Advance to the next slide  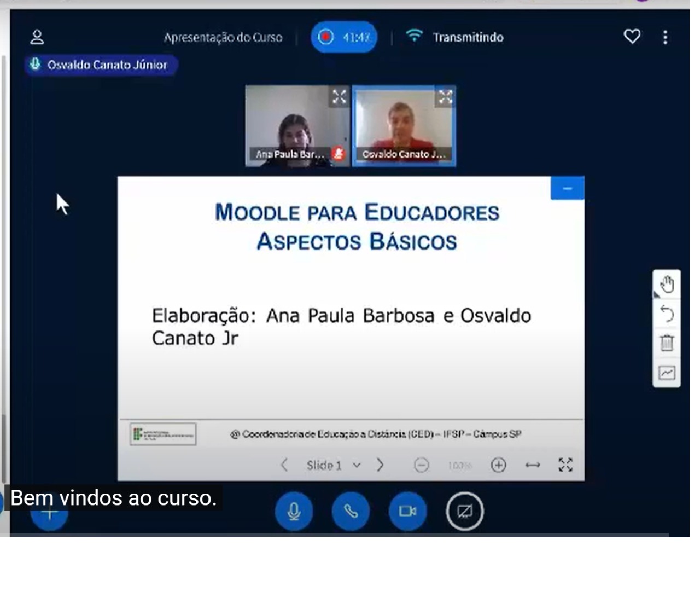click(x=380, y=465)
